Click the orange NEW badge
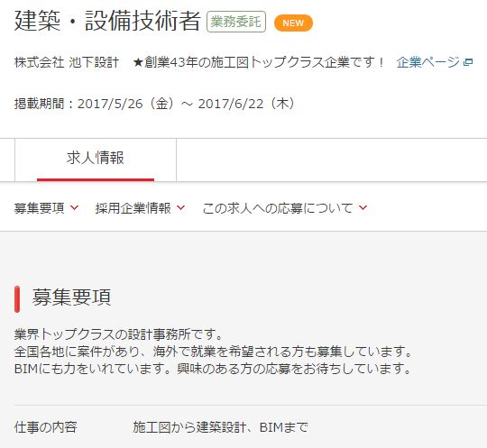The width and height of the screenshot is (487, 448). coord(293,23)
